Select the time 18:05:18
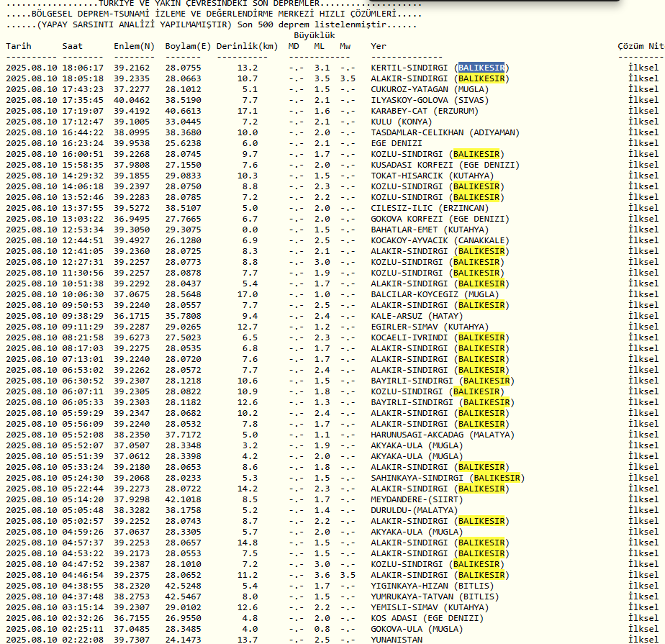 pyautogui.click(x=83, y=78)
